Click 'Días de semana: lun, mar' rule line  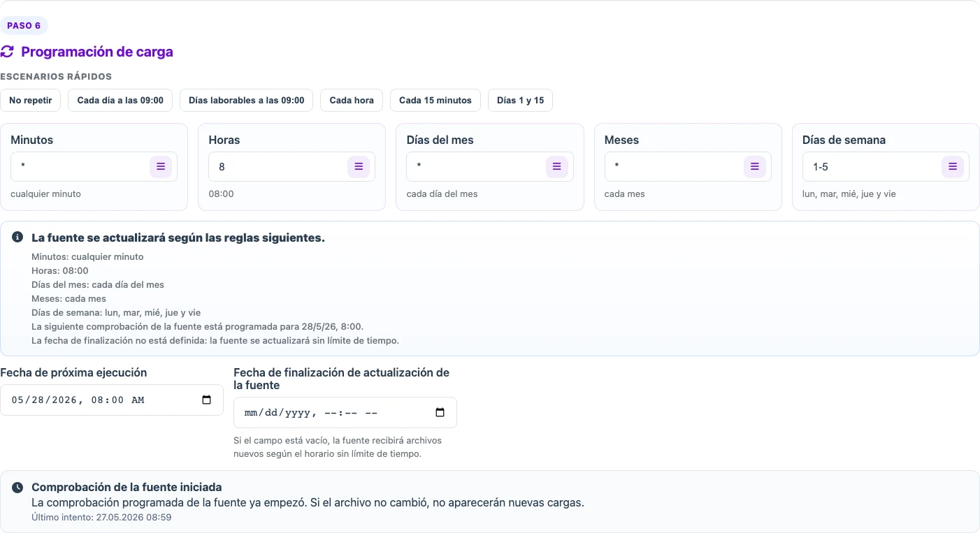[116, 312]
